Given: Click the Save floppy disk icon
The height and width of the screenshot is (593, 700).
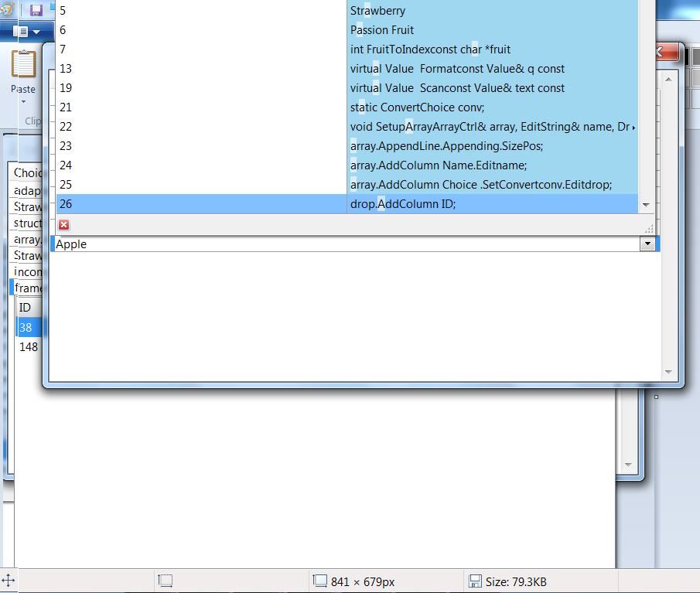Looking at the screenshot, I should [36, 10].
